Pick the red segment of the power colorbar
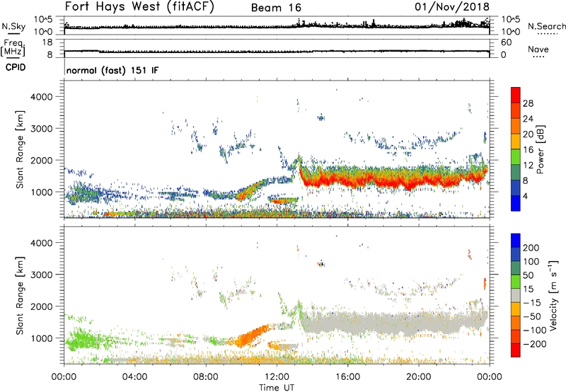Image resolution: width=566 pixels, height=392 pixels. (516, 96)
